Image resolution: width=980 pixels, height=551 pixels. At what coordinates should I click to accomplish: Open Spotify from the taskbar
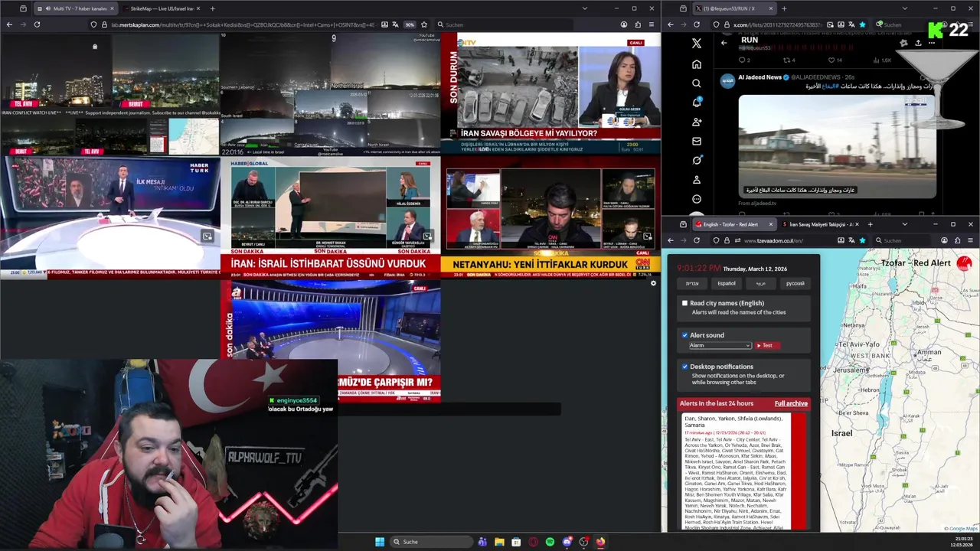pos(550,542)
